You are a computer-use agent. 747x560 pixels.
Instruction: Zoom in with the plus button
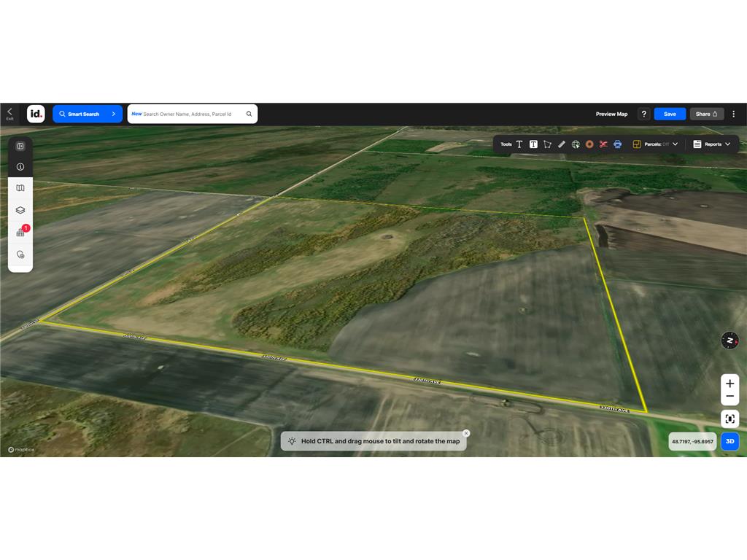729,384
